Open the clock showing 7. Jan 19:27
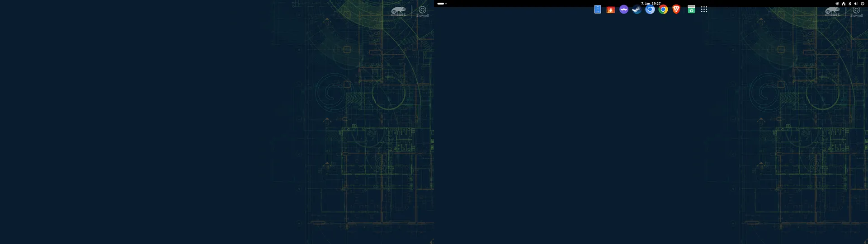This screenshot has height=244, width=868. pyautogui.click(x=651, y=3)
